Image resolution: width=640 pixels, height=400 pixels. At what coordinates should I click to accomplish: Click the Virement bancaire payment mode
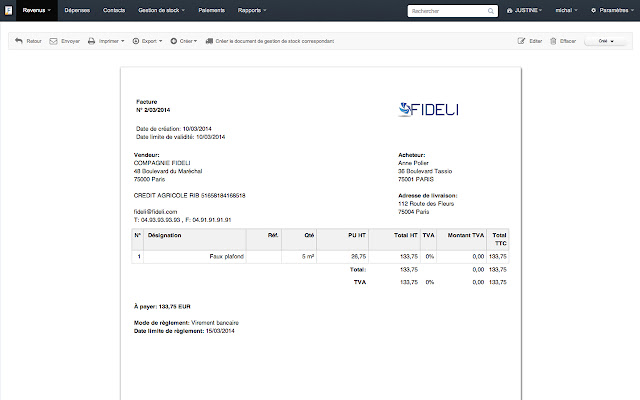coord(215,323)
